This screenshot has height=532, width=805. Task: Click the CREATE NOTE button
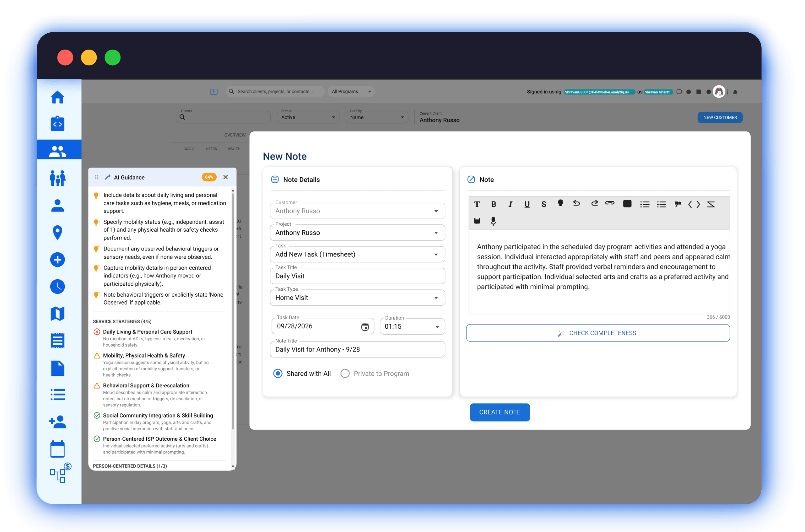point(500,412)
